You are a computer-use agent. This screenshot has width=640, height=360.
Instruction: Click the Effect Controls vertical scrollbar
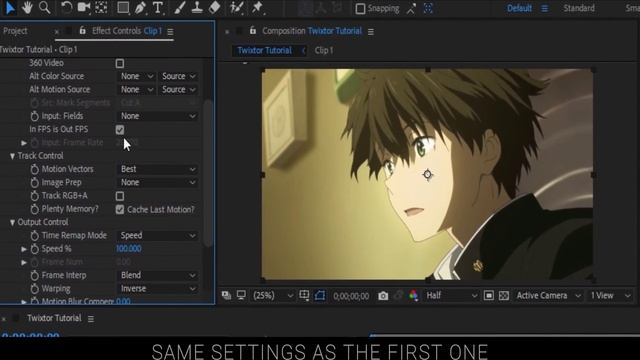208,173
